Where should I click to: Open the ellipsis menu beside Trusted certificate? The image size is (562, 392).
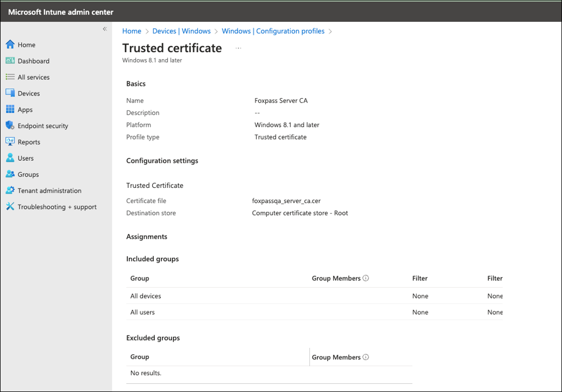(238, 48)
